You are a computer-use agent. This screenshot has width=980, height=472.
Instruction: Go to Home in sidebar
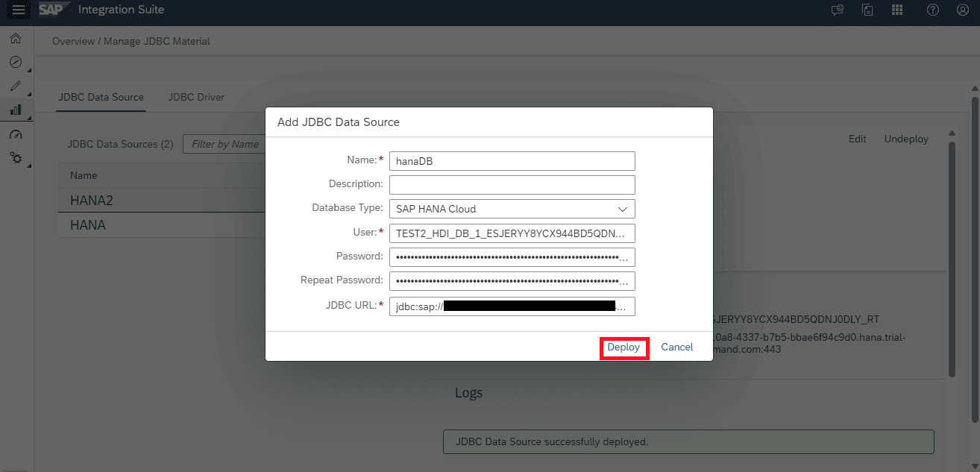[16, 39]
